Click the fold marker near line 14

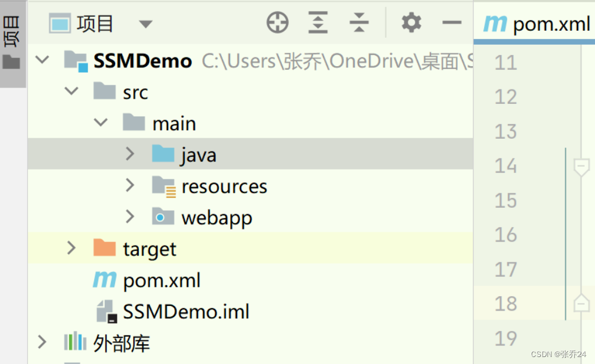pyautogui.click(x=581, y=167)
